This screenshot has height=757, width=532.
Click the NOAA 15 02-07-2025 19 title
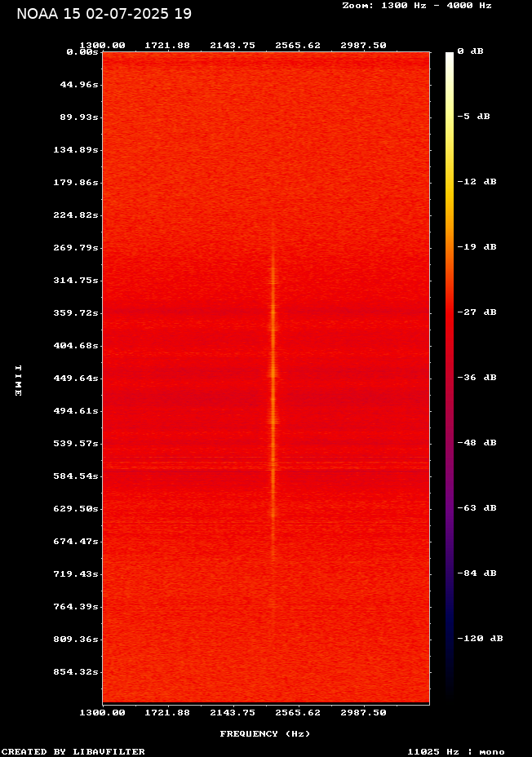click(x=104, y=14)
